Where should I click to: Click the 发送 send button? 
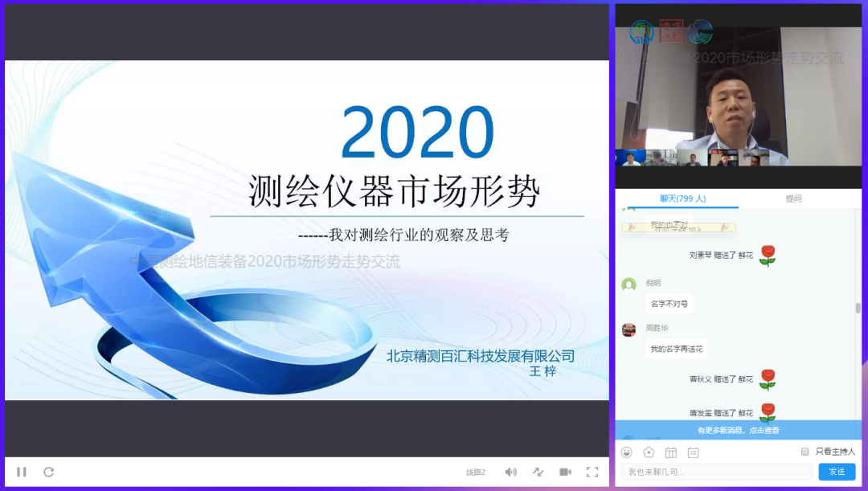[837, 472]
